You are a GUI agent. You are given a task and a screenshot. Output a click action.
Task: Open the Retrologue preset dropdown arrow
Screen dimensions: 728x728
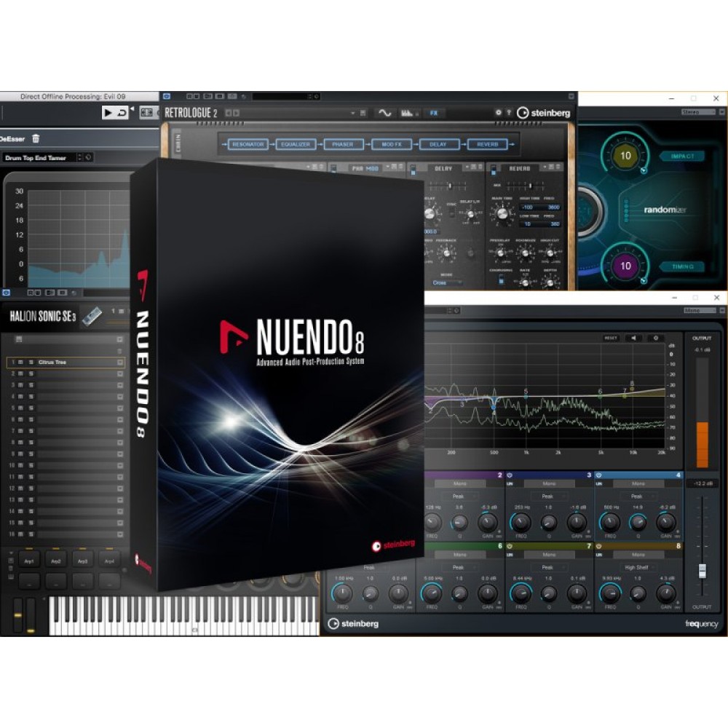pyautogui.click(x=352, y=113)
